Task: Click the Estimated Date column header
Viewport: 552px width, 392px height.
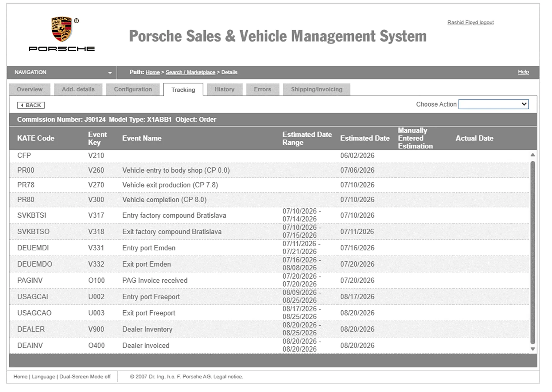Action: pyautogui.click(x=365, y=138)
